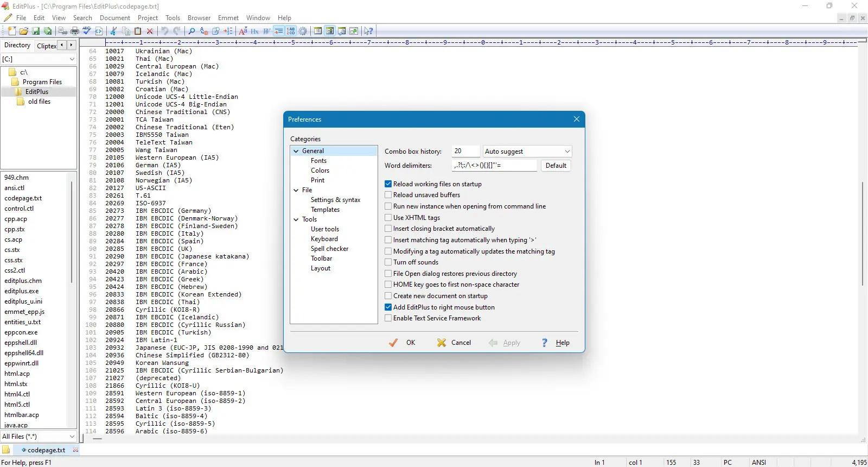Select old files folder in directory tree
Viewport: 868px width, 467px height.
(39, 102)
